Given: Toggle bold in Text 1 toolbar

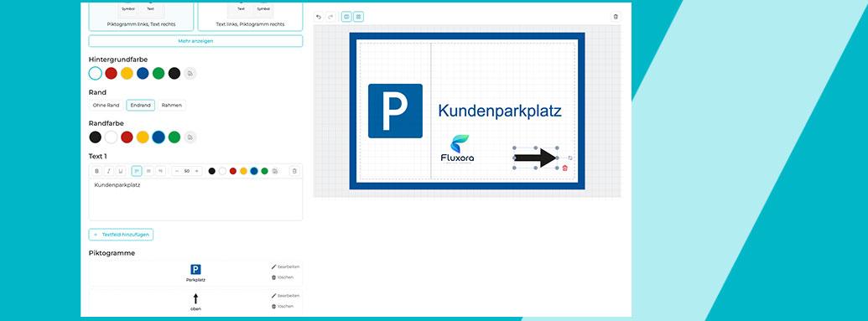Looking at the screenshot, I should (97, 171).
